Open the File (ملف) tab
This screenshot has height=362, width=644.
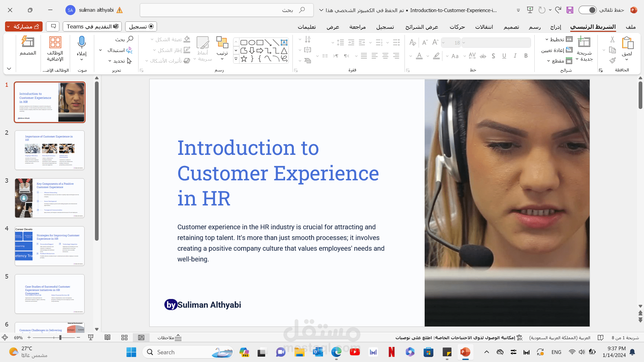[x=631, y=27]
